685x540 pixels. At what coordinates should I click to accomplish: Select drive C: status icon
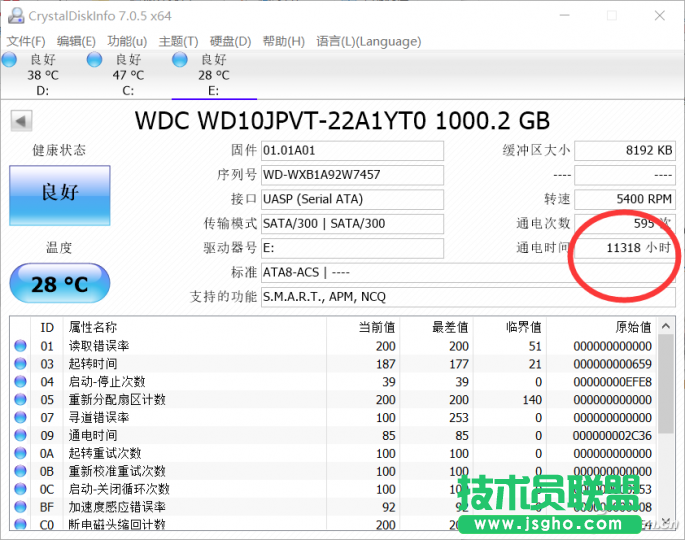click(95, 61)
